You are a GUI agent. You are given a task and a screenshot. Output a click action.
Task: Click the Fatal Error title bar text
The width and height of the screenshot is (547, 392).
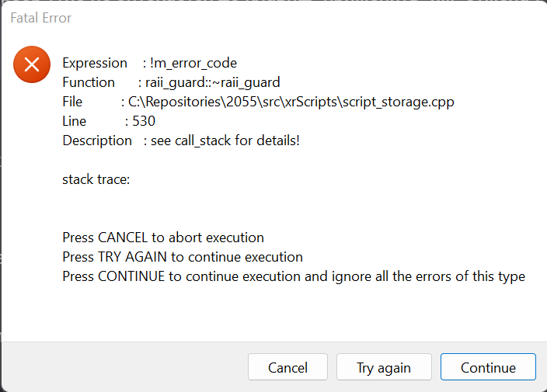[41, 17]
